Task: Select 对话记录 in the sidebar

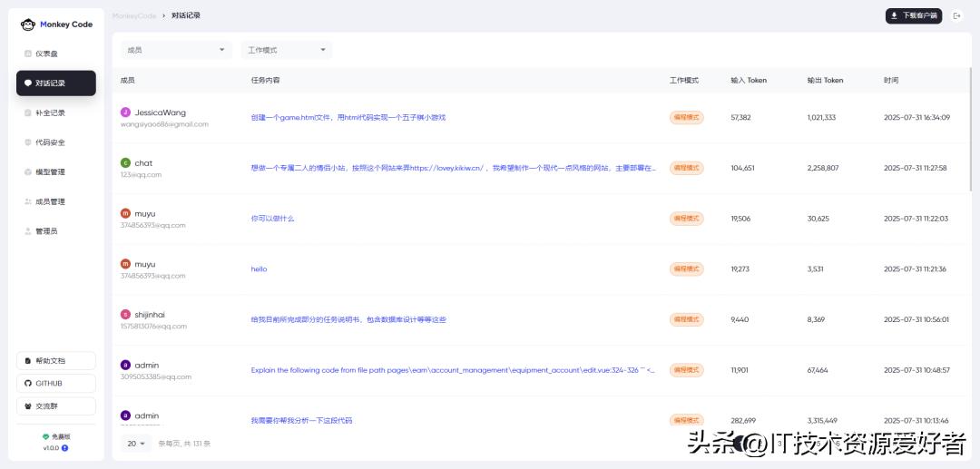Action: click(x=56, y=83)
